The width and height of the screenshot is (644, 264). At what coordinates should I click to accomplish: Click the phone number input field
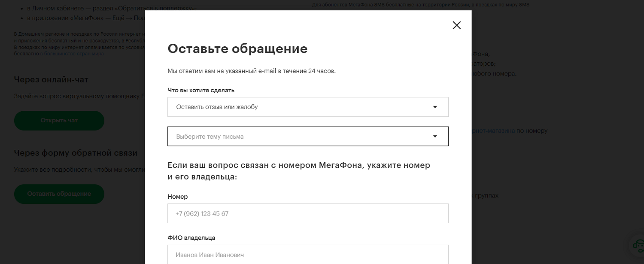tap(308, 213)
